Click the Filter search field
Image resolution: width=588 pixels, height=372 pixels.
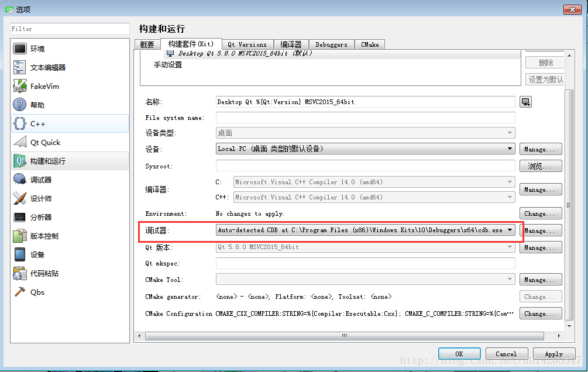tap(70, 29)
